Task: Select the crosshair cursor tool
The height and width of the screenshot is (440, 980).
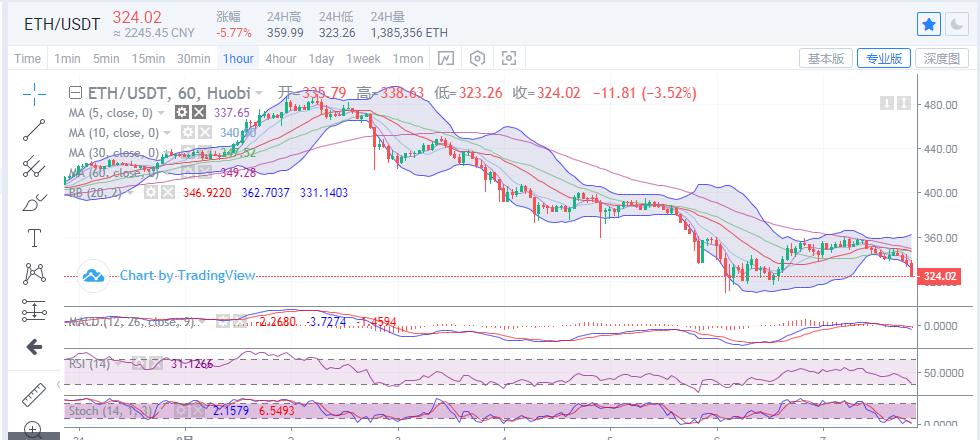Action: pyautogui.click(x=34, y=94)
